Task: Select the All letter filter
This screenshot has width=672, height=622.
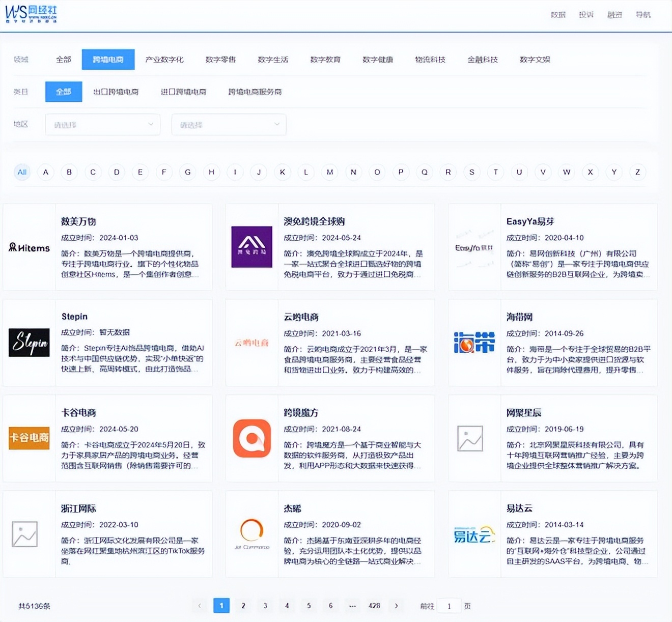Action: click(22, 172)
